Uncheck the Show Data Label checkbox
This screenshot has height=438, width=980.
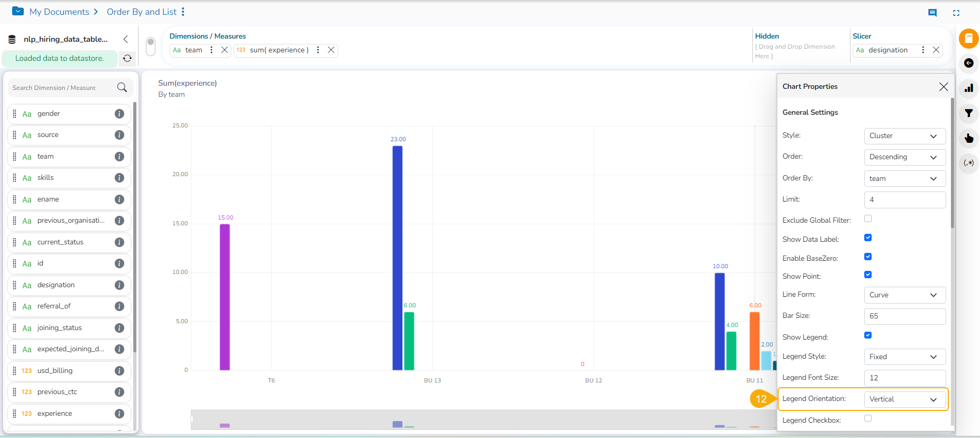tap(868, 238)
